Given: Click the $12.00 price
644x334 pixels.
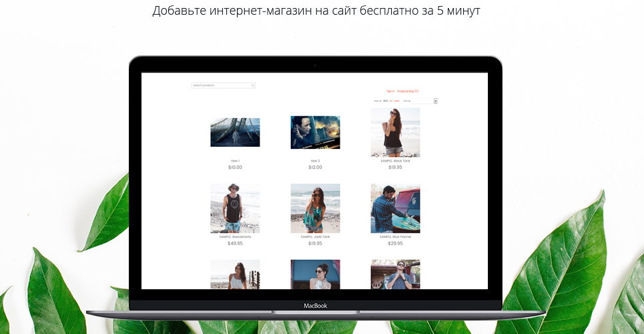Looking at the screenshot, I should 315,168.
